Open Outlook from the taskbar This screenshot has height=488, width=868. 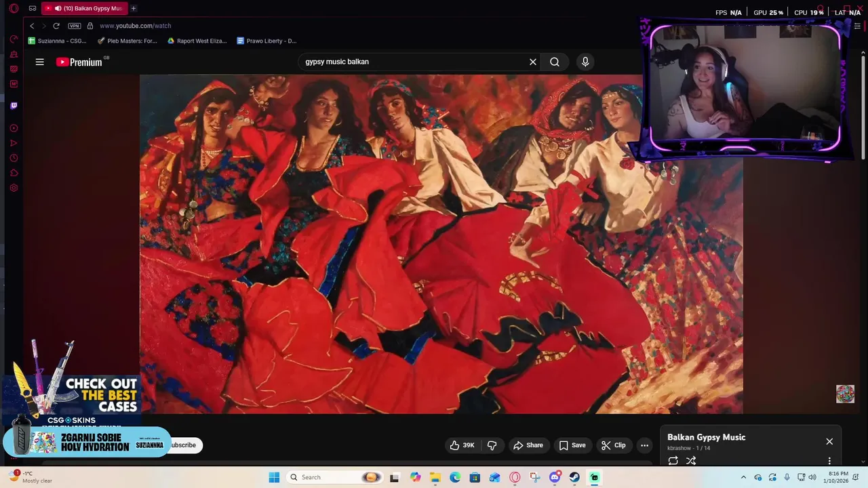click(x=495, y=477)
